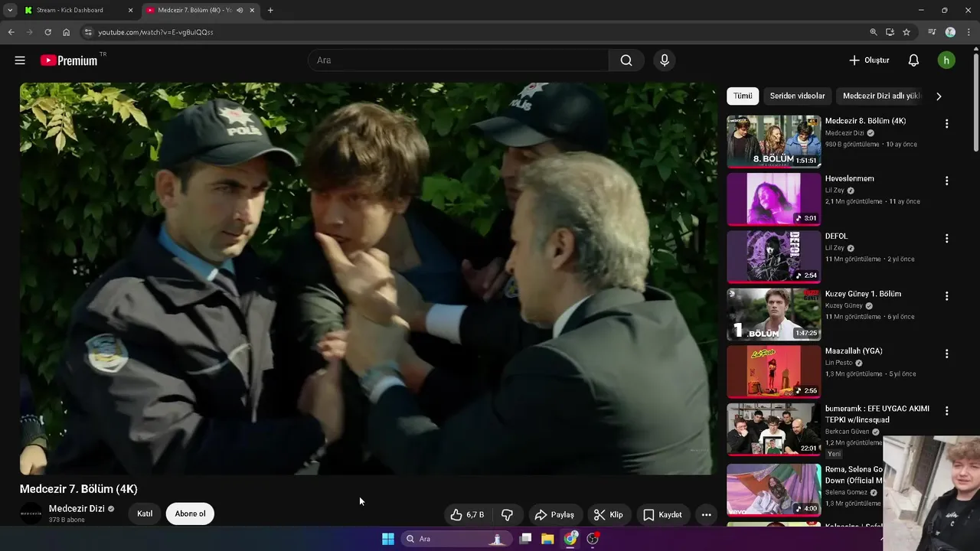Open the Medcezir Dizi channel avatar
Screen dimensions: 980x551
point(31,514)
